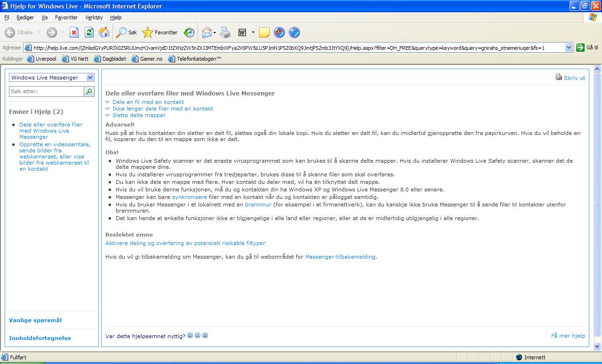Viewport: 602px width, 364px height.
Task: Open the mail icon dropdown arrow
Action: click(214, 32)
